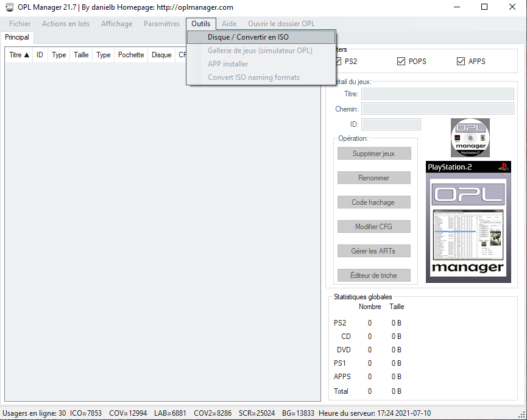Sort by the Taille column header
527x420 pixels.
[x=81, y=55]
